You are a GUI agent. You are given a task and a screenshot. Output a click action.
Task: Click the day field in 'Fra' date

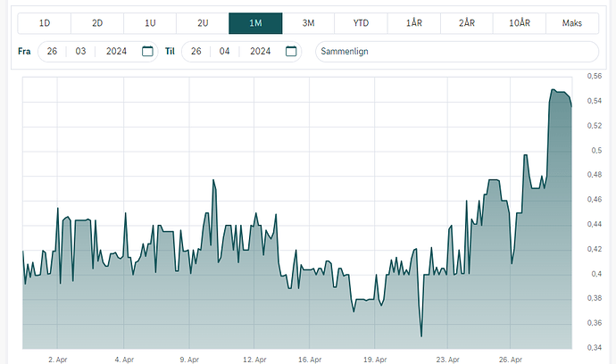click(54, 52)
